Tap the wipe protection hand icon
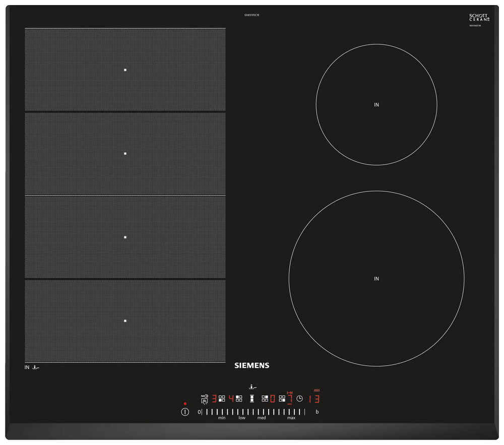Image resolution: width=504 pixels, height=445 pixels. [x=204, y=402]
